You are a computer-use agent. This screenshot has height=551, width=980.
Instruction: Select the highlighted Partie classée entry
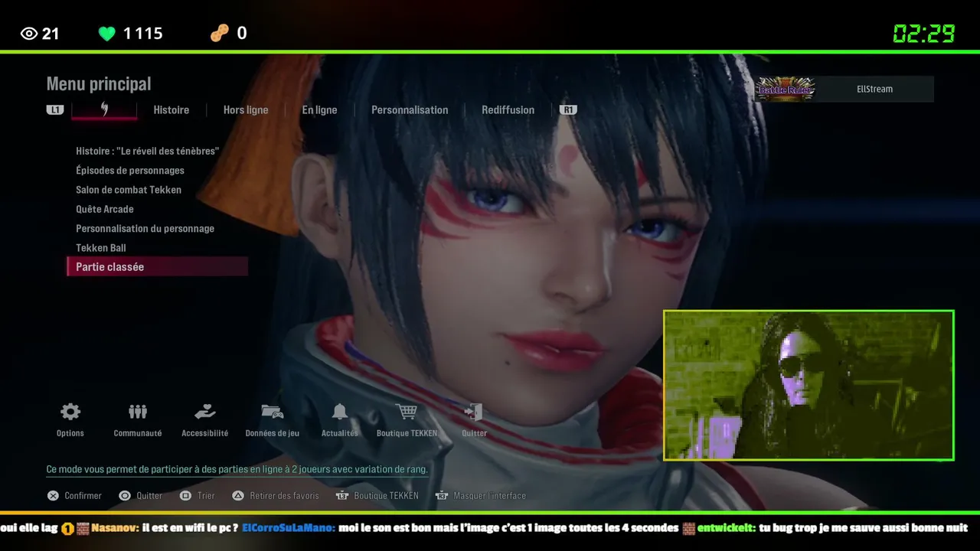(158, 266)
